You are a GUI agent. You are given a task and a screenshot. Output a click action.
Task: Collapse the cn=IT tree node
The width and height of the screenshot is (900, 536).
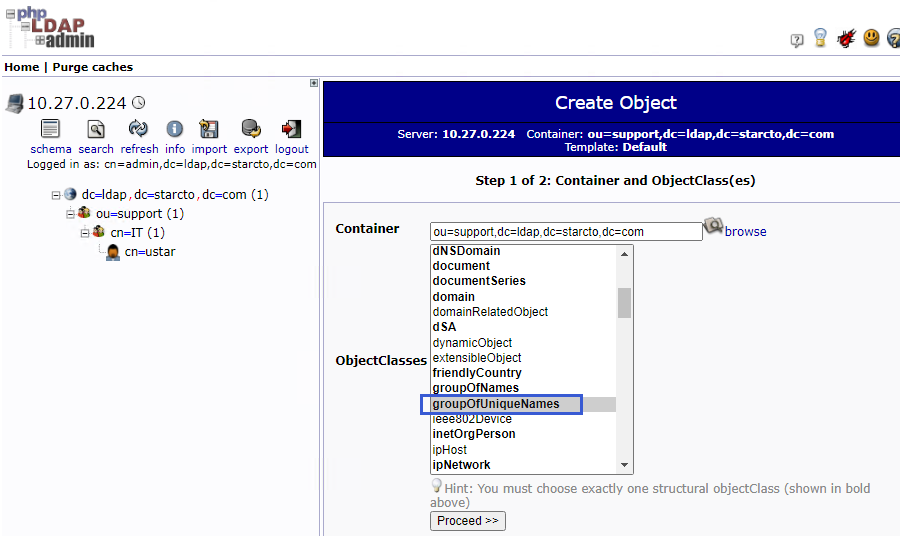[x=84, y=233]
